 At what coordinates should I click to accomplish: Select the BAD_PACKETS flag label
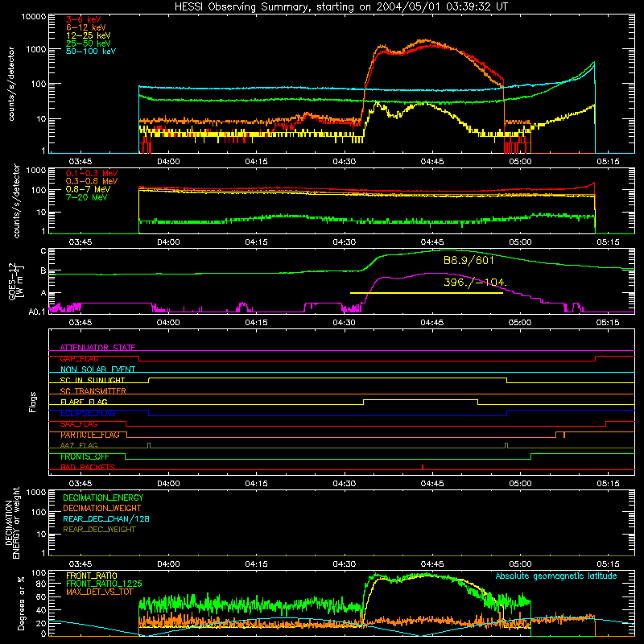88,467
